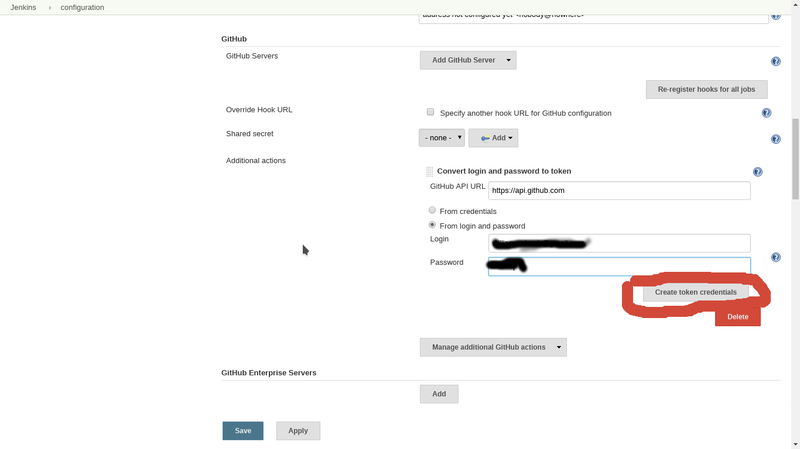Go to Jenkins breadcrumb home

(x=23, y=7)
